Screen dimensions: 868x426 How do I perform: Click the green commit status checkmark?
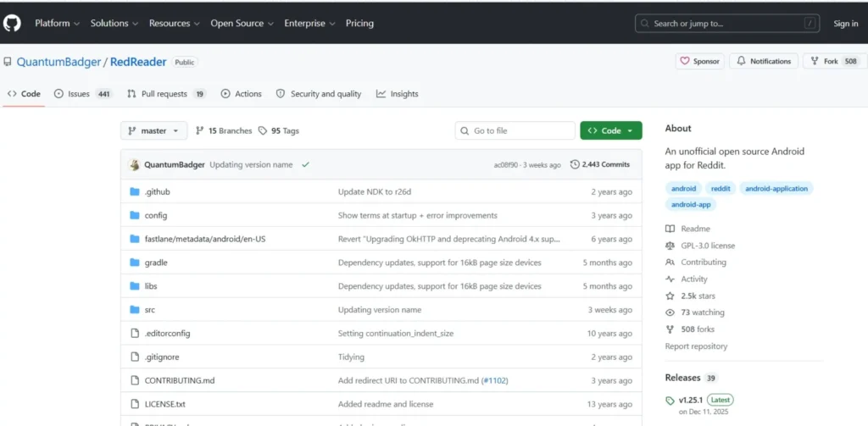click(305, 164)
